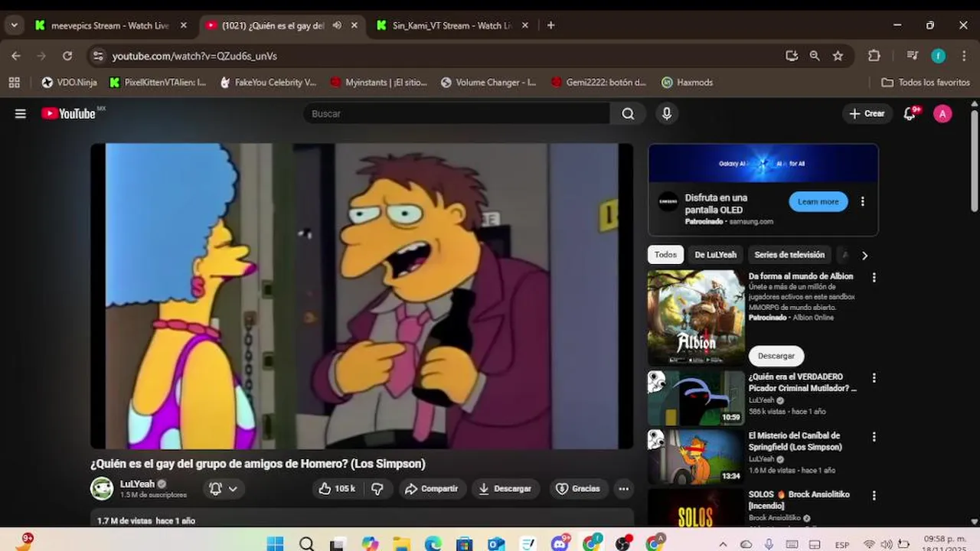The width and height of the screenshot is (980, 551).
Task: Open Todos los favoritos folder
Action: click(926, 82)
